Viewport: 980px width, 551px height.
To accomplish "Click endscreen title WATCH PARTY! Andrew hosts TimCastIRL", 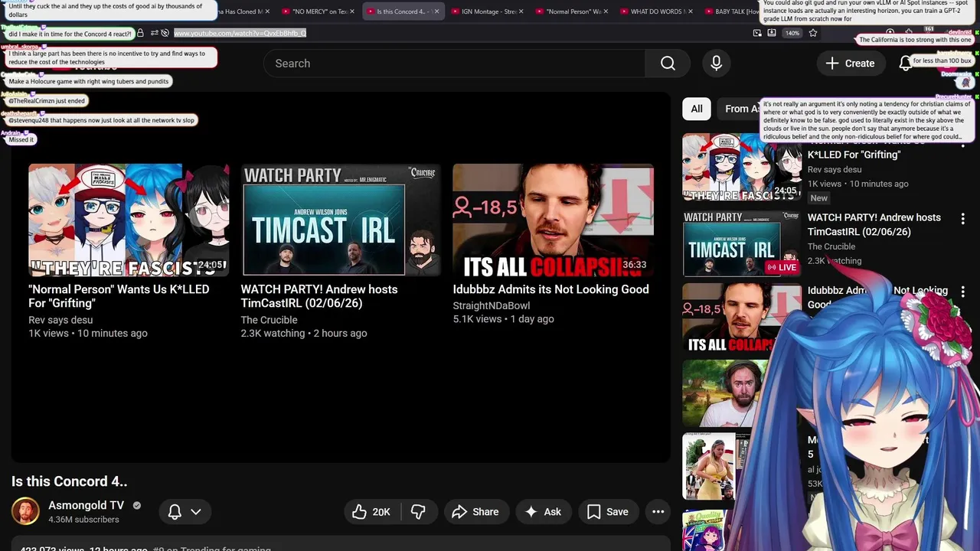I will (x=319, y=296).
